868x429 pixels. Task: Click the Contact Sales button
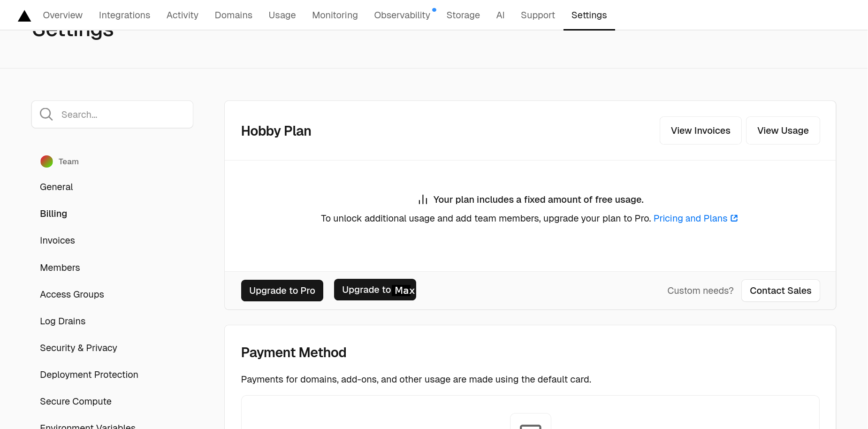coord(780,291)
